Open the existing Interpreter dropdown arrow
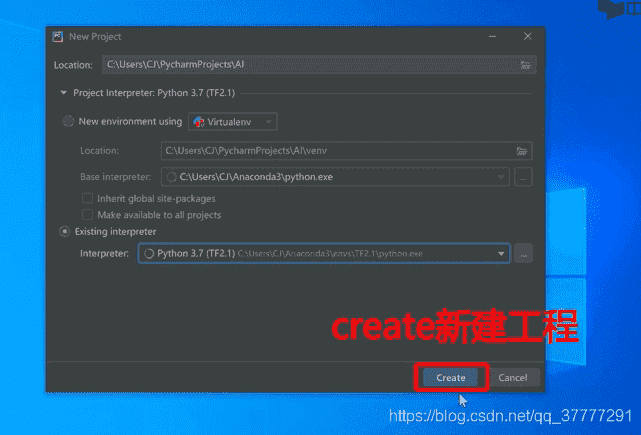The image size is (641, 435). pos(501,254)
